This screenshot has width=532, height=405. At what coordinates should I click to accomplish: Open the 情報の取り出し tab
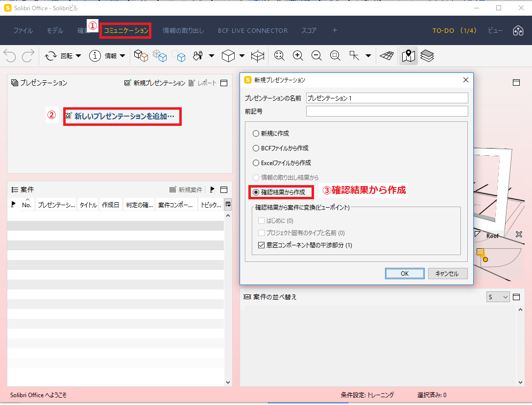click(183, 30)
